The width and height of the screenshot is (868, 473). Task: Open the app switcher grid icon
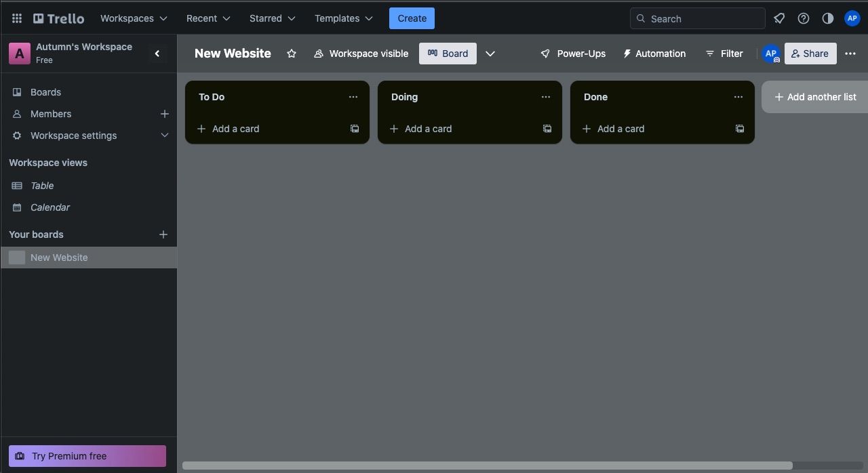[x=17, y=18]
